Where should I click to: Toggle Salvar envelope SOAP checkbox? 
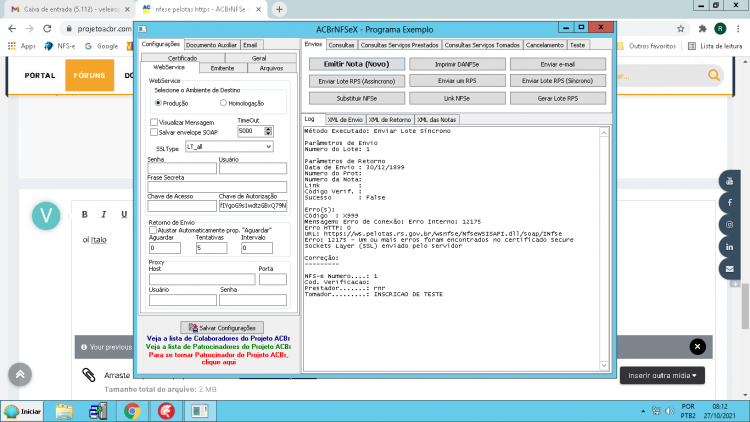click(x=154, y=132)
